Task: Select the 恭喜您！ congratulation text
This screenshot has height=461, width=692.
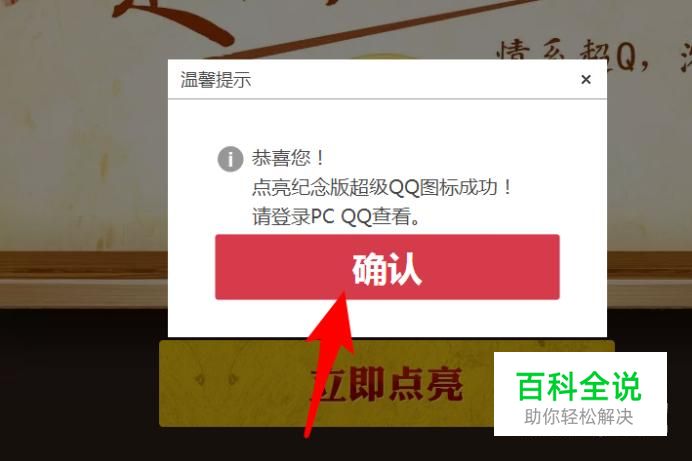Action: [288, 157]
